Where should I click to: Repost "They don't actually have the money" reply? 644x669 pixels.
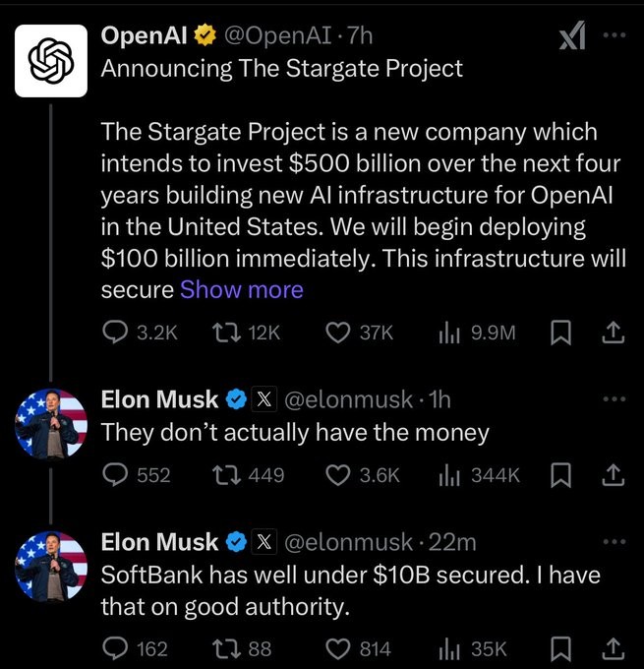(x=225, y=475)
